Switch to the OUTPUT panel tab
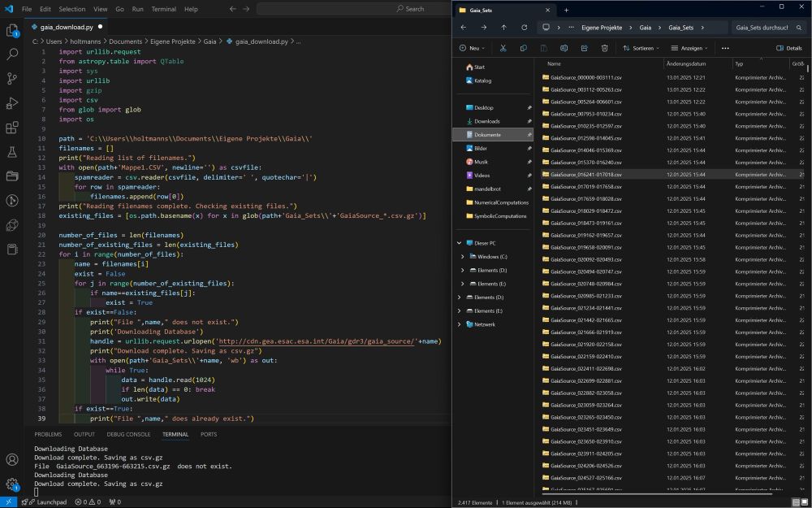 point(84,434)
